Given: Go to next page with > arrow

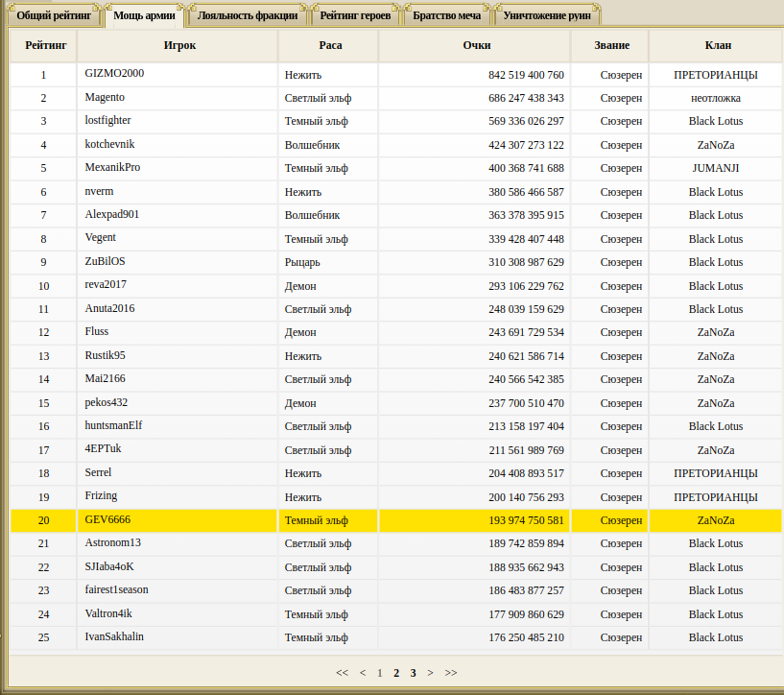Looking at the screenshot, I should [x=430, y=673].
